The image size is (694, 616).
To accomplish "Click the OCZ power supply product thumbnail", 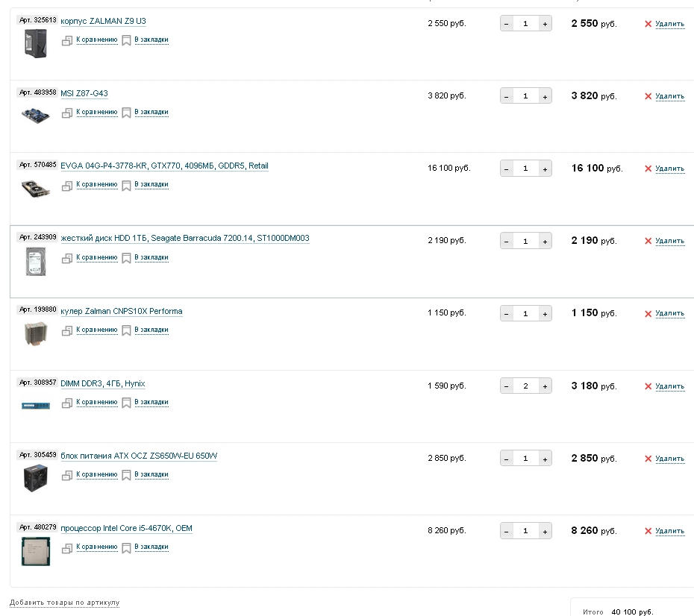I will pyautogui.click(x=34, y=478).
